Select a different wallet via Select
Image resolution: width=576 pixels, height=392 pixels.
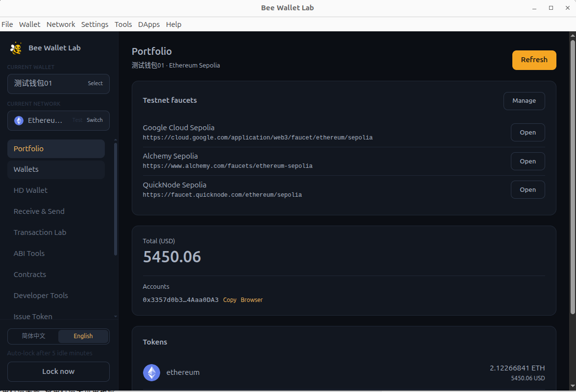(95, 83)
